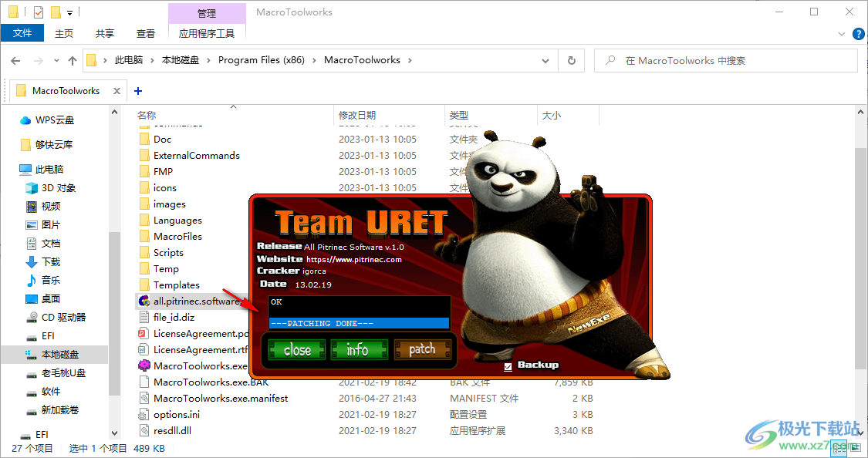
Task: Select the Doc folder icon
Action: [144, 139]
